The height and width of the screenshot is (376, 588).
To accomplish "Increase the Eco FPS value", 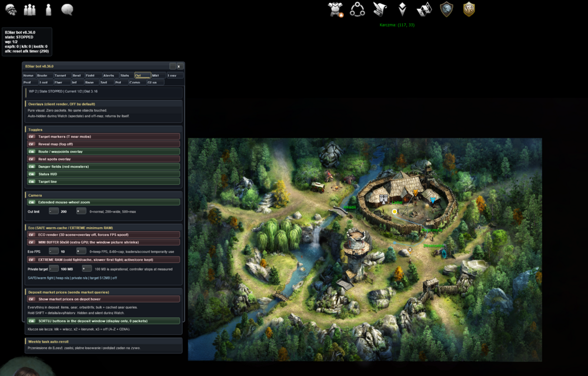I will (x=81, y=251).
